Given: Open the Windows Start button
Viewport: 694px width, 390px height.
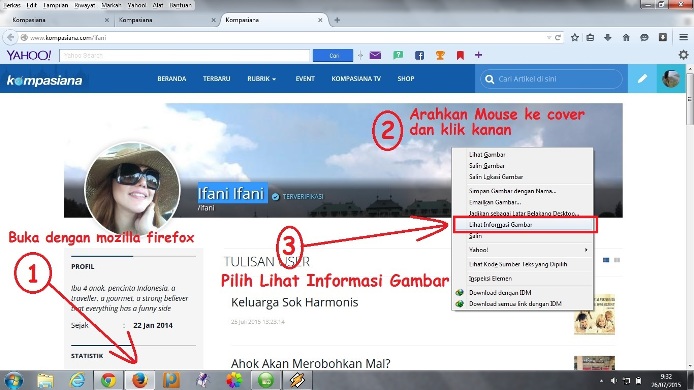Looking at the screenshot, I should point(13,381).
